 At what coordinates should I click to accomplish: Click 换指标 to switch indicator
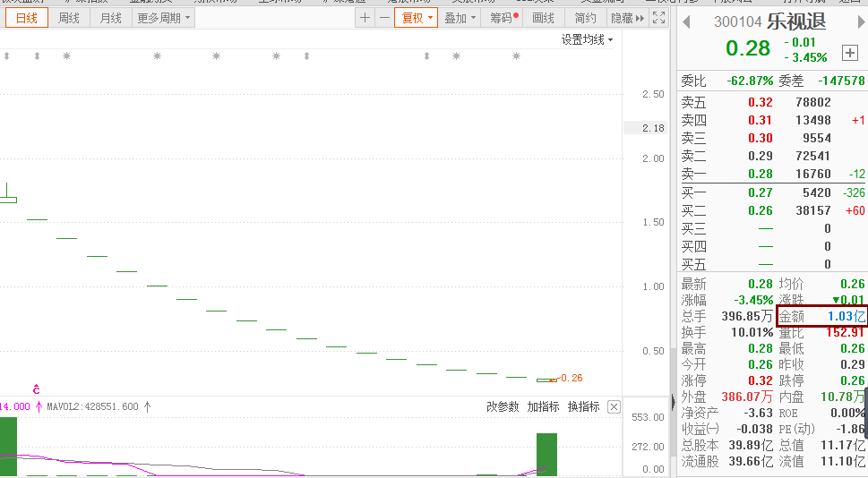(x=583, y=406)
